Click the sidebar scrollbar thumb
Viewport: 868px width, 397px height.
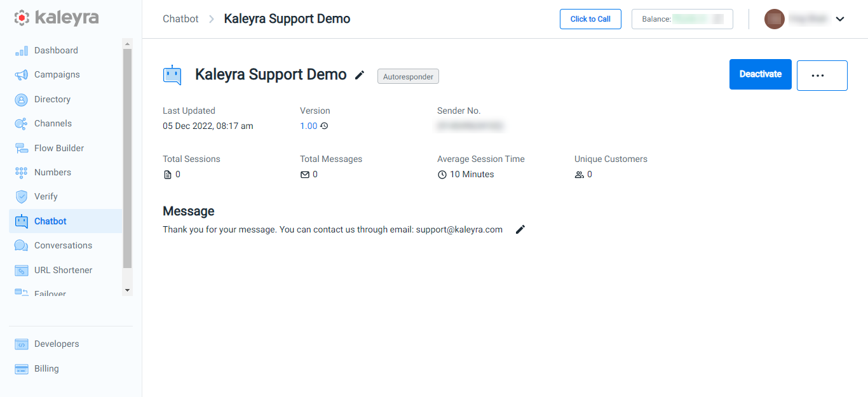coord(127,159)
